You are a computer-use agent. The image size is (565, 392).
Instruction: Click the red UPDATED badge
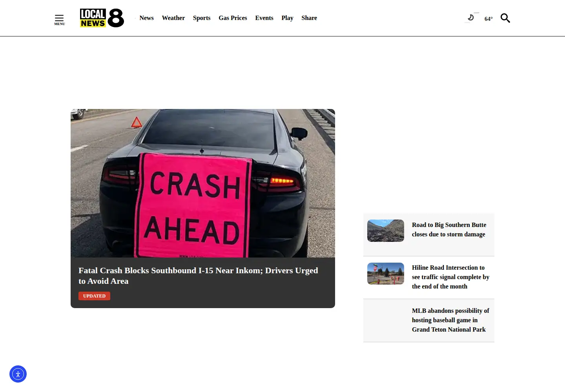94,296
